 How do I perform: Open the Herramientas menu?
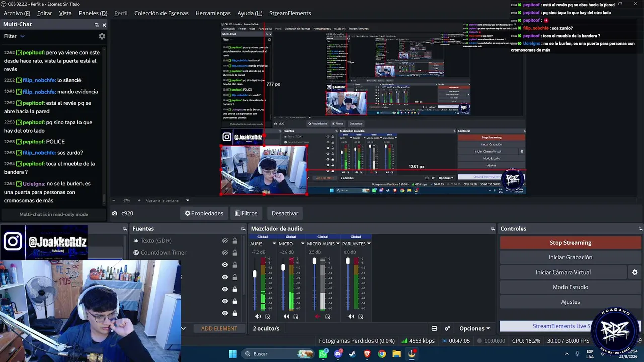click(213, 13)
